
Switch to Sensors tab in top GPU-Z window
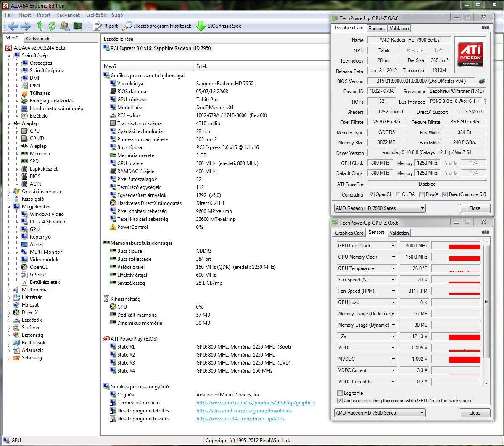click(x=376, y=28)
